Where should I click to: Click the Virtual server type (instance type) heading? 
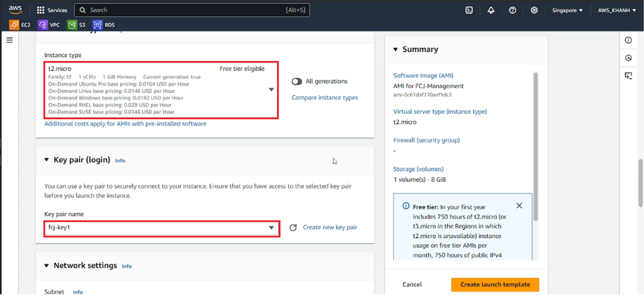point(440,111)
